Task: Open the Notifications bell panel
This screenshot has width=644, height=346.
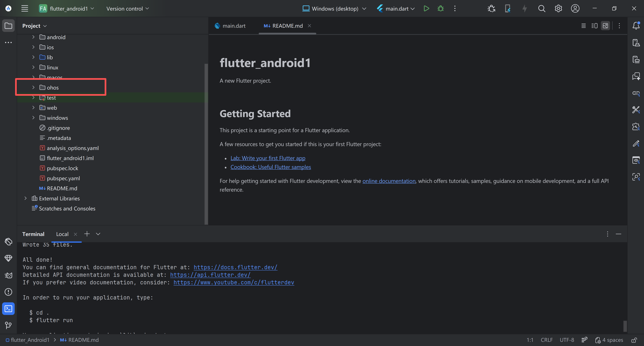Action: 636,26
